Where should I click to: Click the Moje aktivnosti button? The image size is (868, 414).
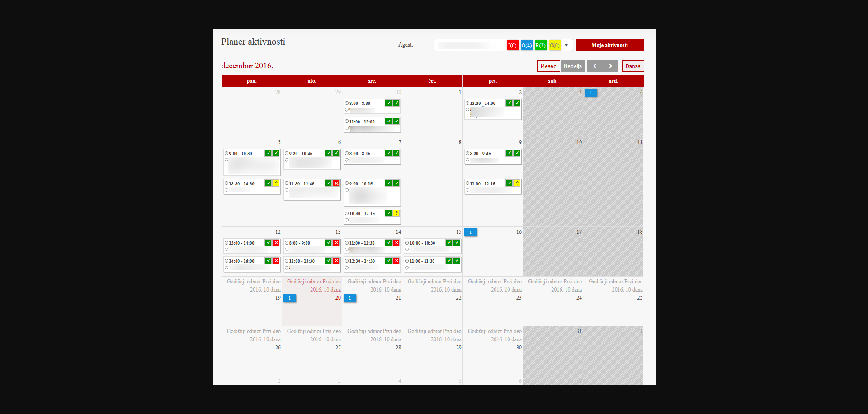[609, 45]
